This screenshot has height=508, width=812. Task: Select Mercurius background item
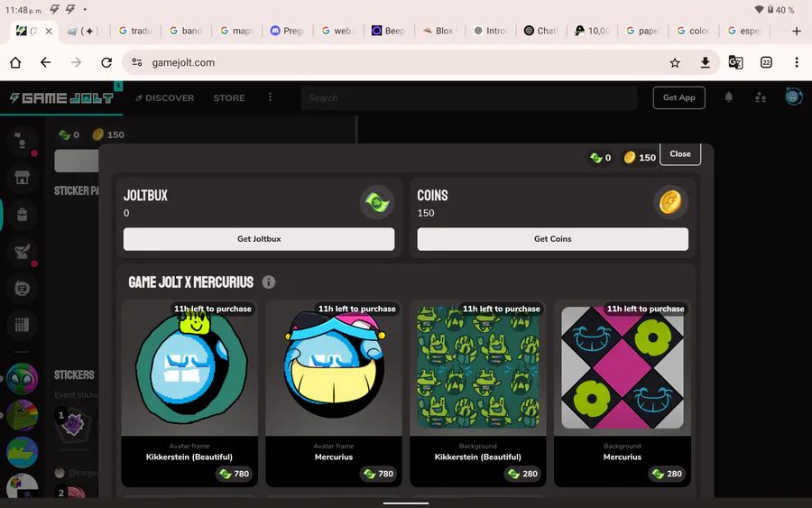tap(623, 393)
